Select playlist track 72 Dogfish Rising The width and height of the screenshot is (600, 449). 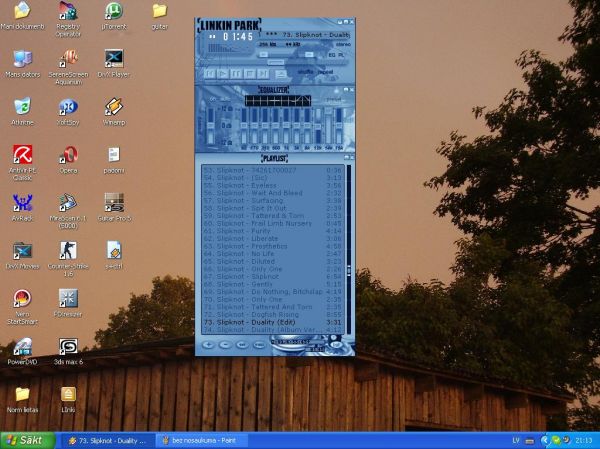click(273, 315)
